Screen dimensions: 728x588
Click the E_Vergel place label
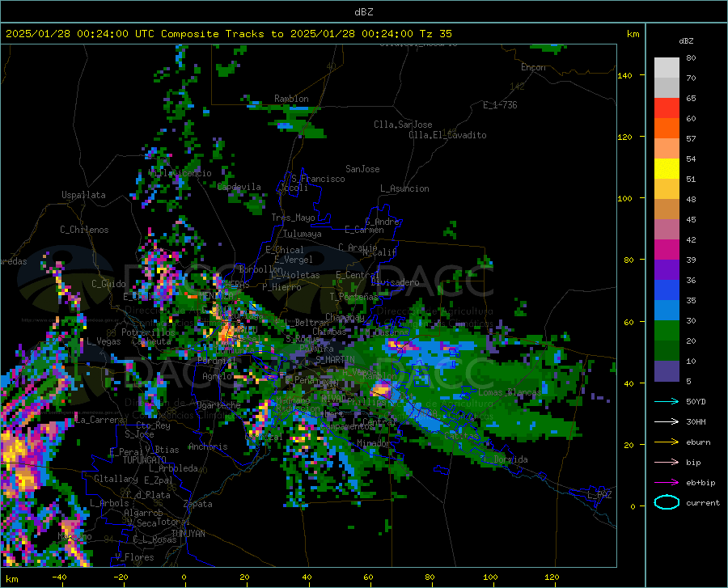click(294, 260)
